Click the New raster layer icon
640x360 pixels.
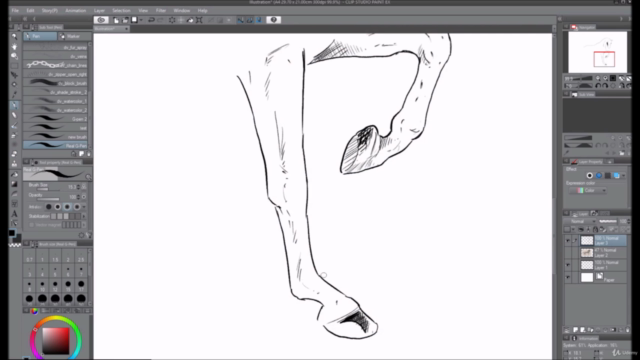click(576, 330)
